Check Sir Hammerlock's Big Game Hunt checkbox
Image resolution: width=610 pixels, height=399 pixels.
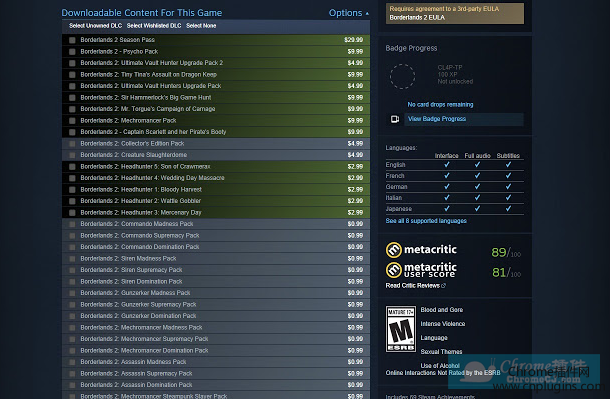[x=72, y=98]
